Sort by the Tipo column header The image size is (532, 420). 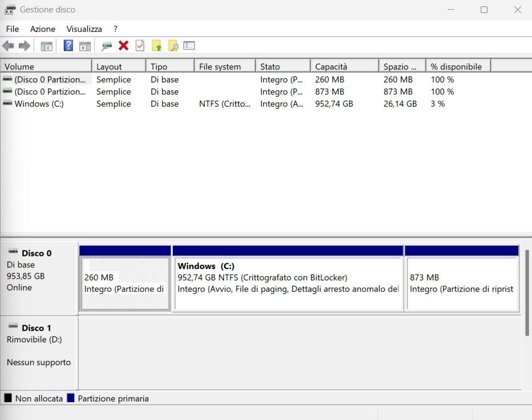170,67
